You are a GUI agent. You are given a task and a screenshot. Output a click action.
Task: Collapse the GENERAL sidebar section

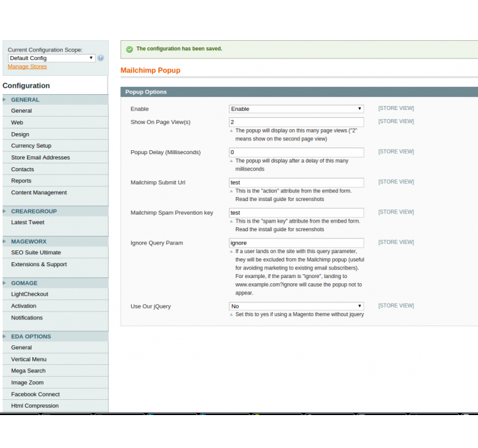click(55, 99)
